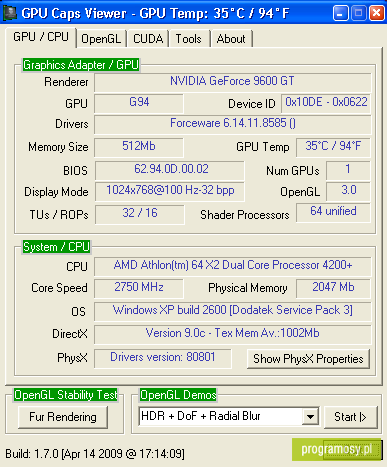Click the DirectX label

pos(70,334)
